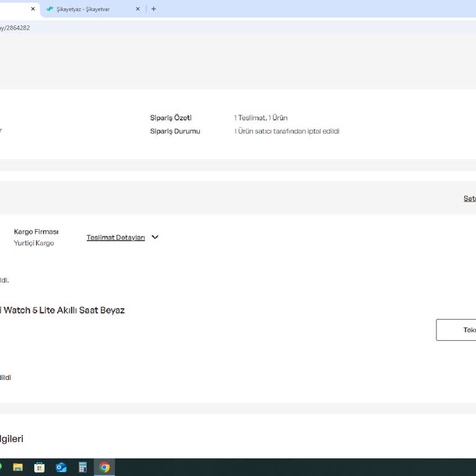Click the Teslimat Detayları link
476x476 pixels.
coord(115,237)
